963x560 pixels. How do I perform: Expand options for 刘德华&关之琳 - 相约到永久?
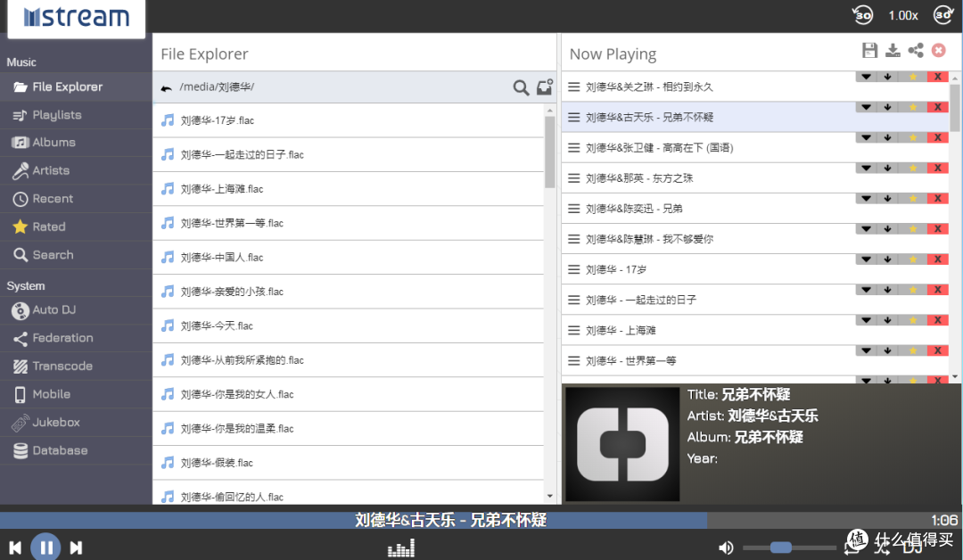(x=865, y=77)
